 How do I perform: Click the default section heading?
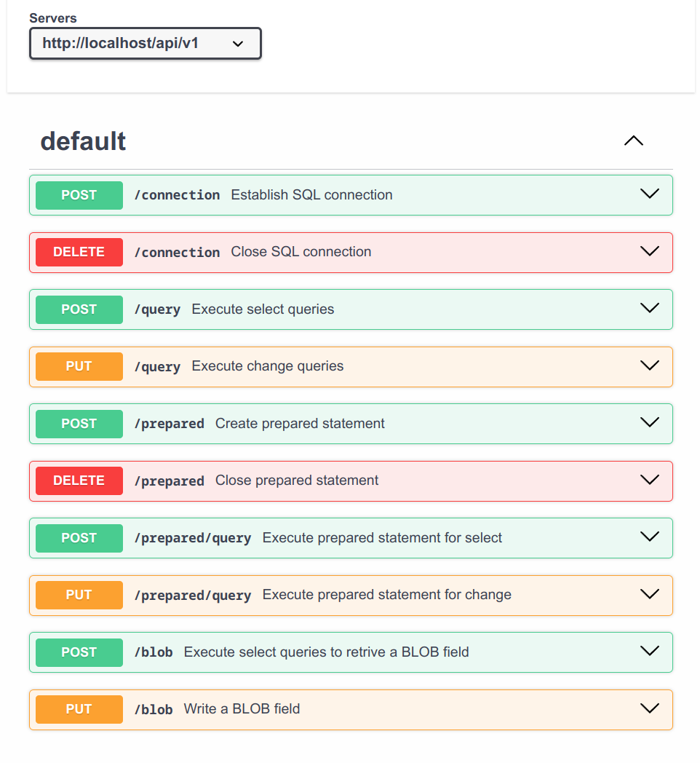coord(83,141)
